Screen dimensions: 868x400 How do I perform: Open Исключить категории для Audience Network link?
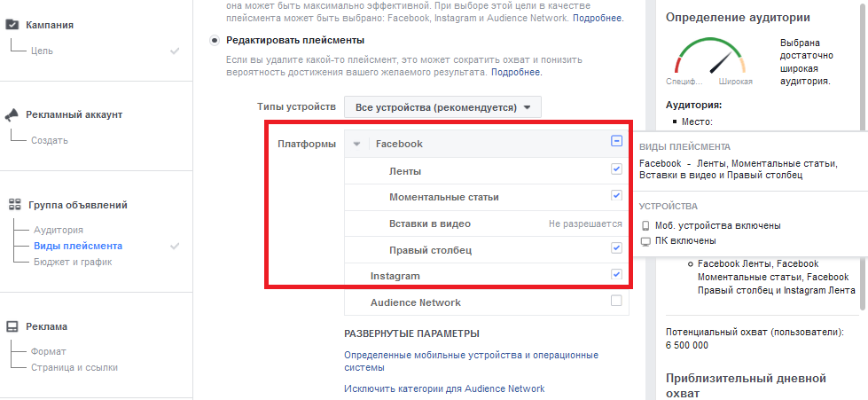tap(444, 388)
